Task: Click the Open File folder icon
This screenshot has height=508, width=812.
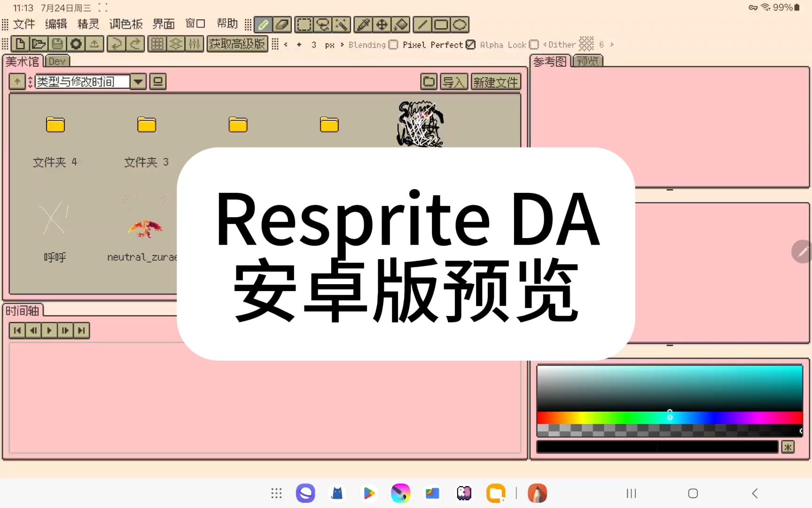Action: click(39, 44)
